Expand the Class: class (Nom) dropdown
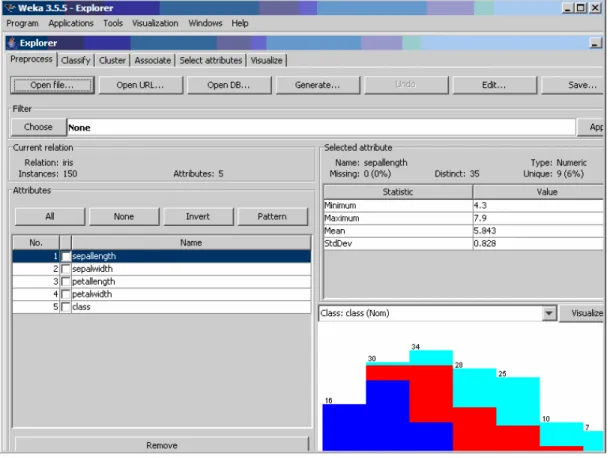610x458 pixels. click(549, 313)
